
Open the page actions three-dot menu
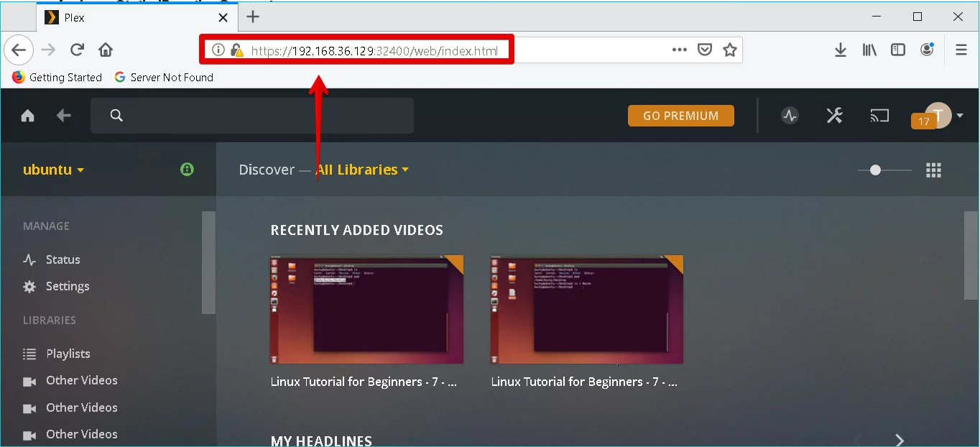point(680,50)
